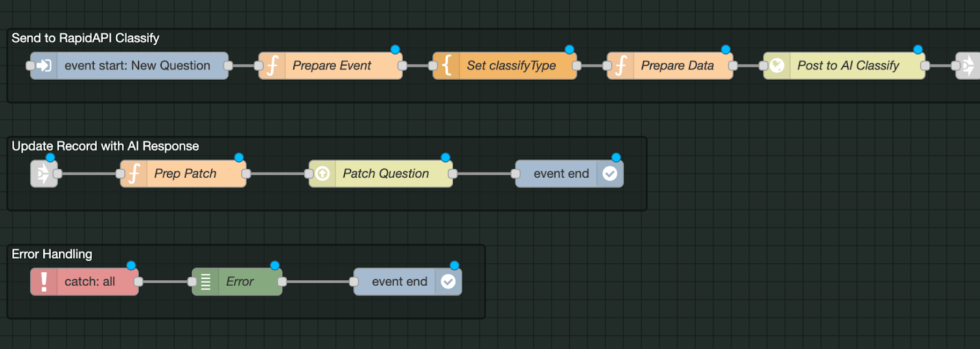Click the Error debug node list icon
This screenshot has height=349, width=980.
pos(206,282)
